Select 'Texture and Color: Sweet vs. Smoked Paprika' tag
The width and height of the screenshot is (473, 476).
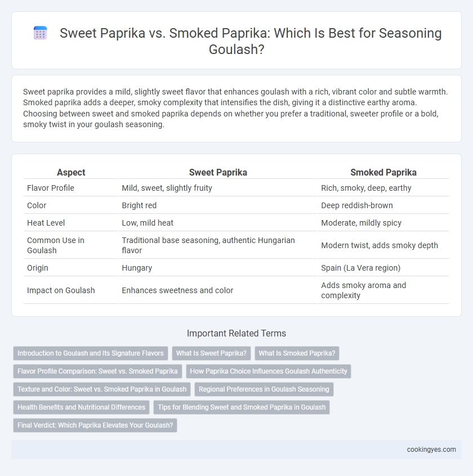click(102, 389)
